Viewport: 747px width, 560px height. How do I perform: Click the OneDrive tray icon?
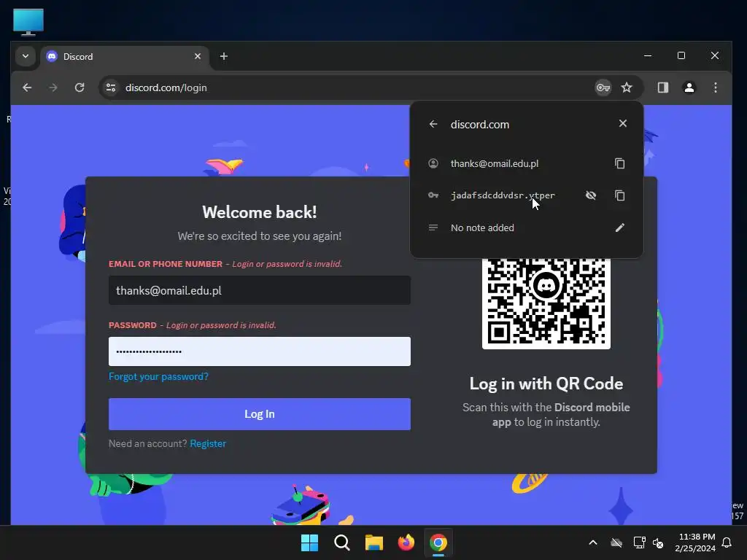[x=616, y=542]
